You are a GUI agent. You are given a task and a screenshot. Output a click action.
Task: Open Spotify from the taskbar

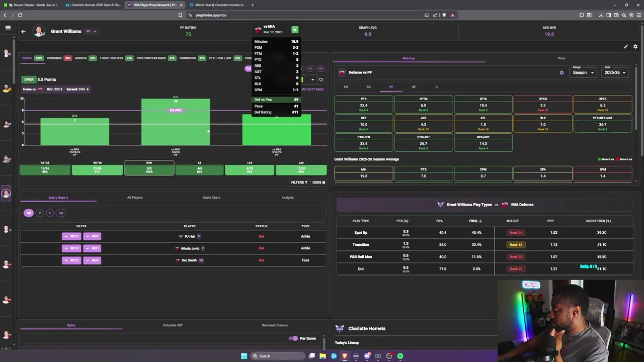click(x=400, y=356)
